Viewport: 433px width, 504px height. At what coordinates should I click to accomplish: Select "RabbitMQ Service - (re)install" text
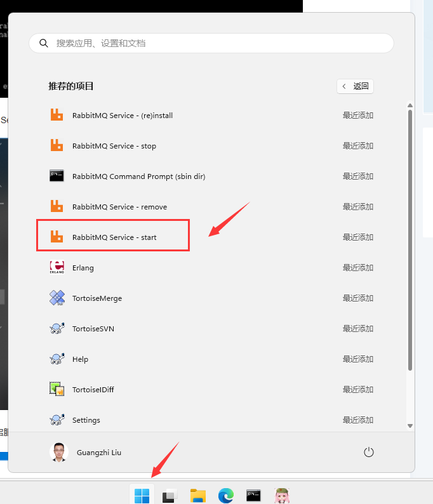tap(123, 116)
